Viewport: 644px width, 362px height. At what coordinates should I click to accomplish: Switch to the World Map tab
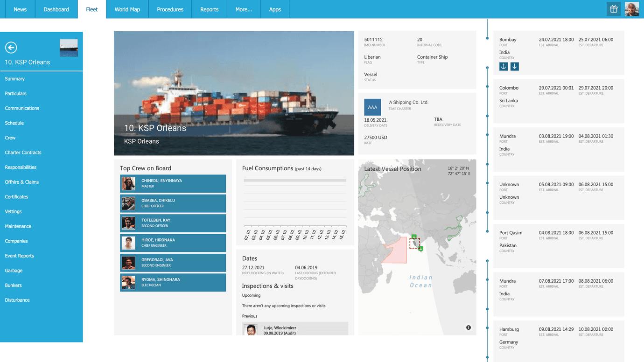point(127,9)
